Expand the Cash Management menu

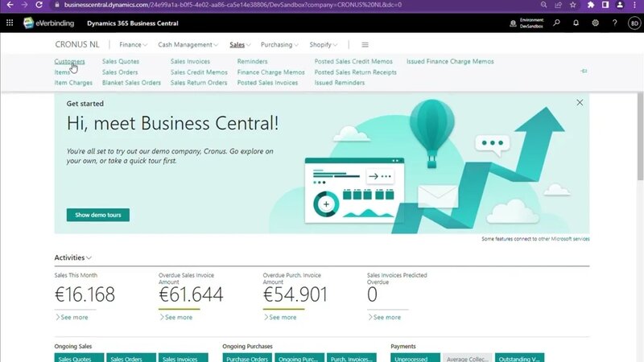(188, 45)
